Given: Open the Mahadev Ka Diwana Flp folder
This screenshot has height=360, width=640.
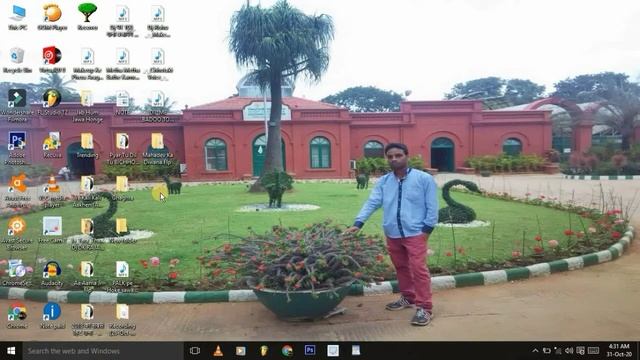Looking at the screenshot, I should [x=158, y=149].
